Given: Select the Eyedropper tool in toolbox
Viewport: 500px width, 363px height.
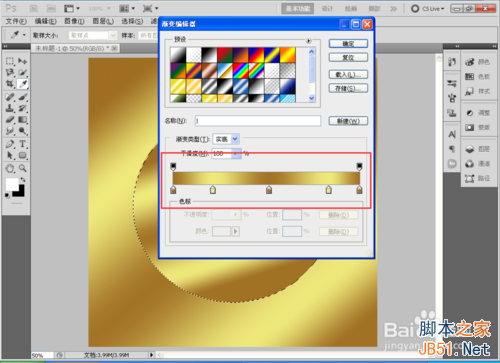Looking at the screenshot, I should pos(23,84).
